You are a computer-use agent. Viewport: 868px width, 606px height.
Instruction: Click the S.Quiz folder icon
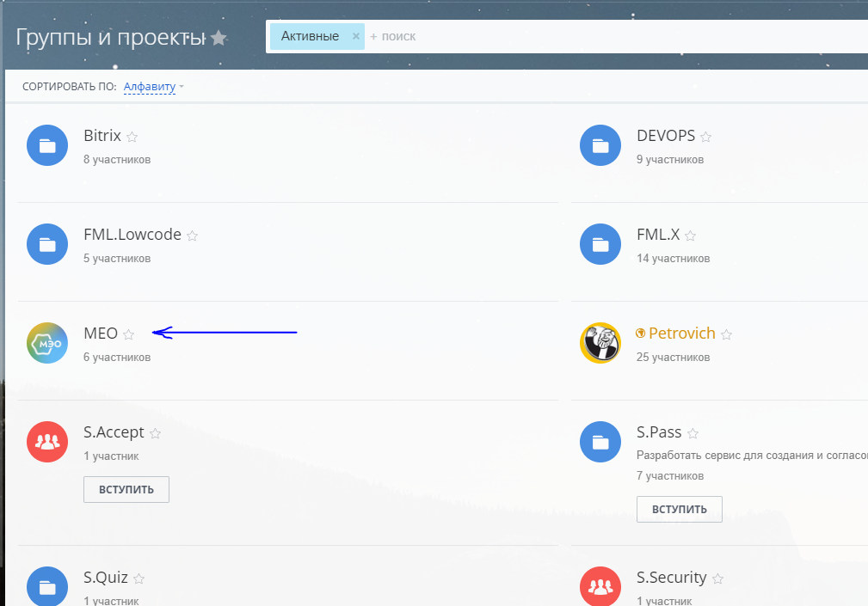47,586
